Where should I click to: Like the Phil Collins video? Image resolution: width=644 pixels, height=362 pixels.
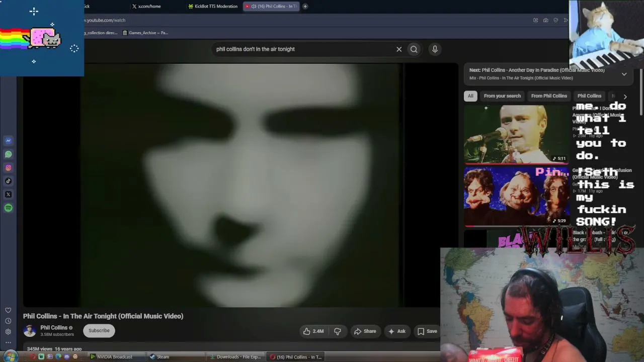click(313, 331)
